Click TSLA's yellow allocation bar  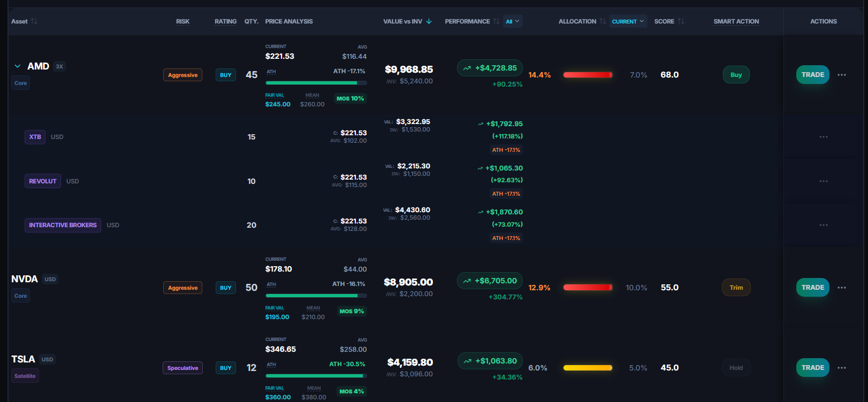click(x=588, y=368)
